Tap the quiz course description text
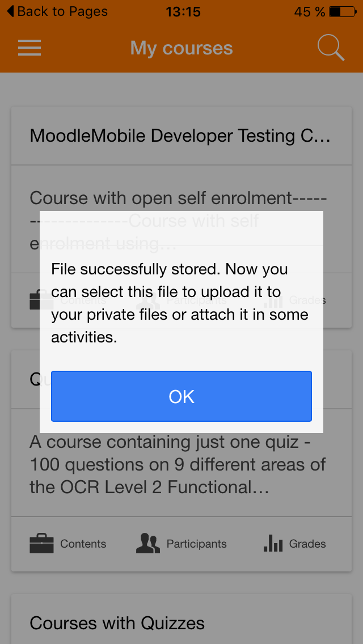Screen dimensions: 363x644 178,464
